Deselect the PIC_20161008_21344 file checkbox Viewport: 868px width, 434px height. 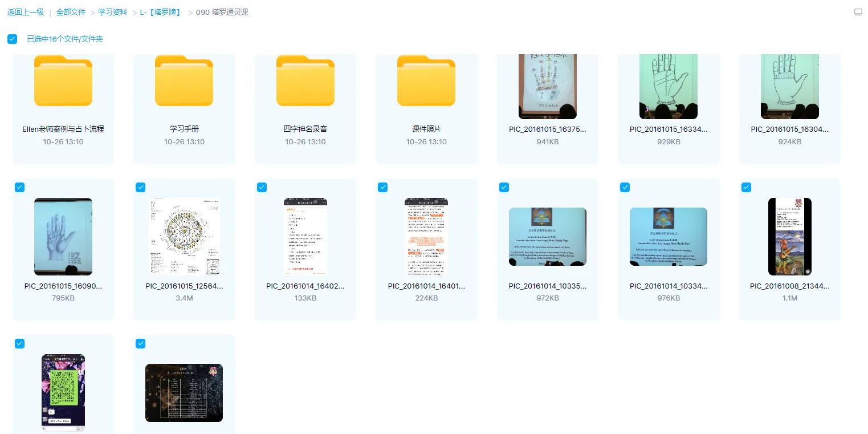pos(746,187)
